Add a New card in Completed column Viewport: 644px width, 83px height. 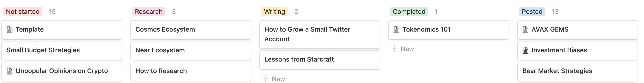[403, 49]
